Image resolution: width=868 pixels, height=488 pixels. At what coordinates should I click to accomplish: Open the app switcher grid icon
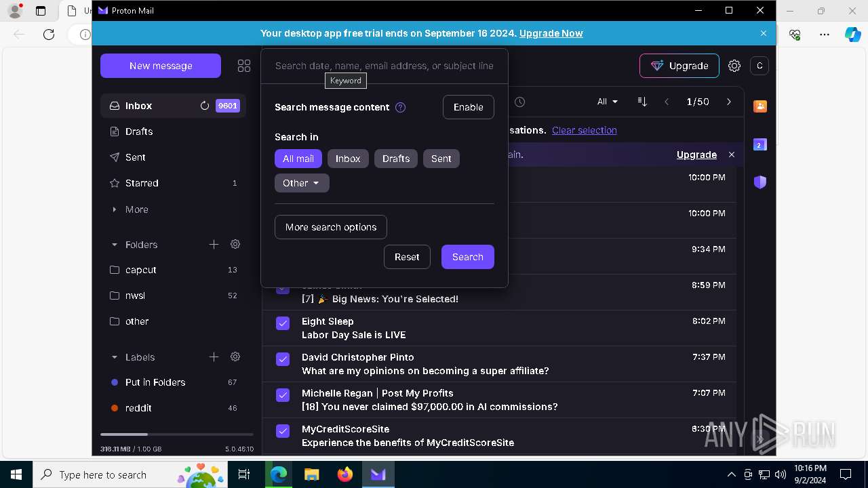point(244,66)
